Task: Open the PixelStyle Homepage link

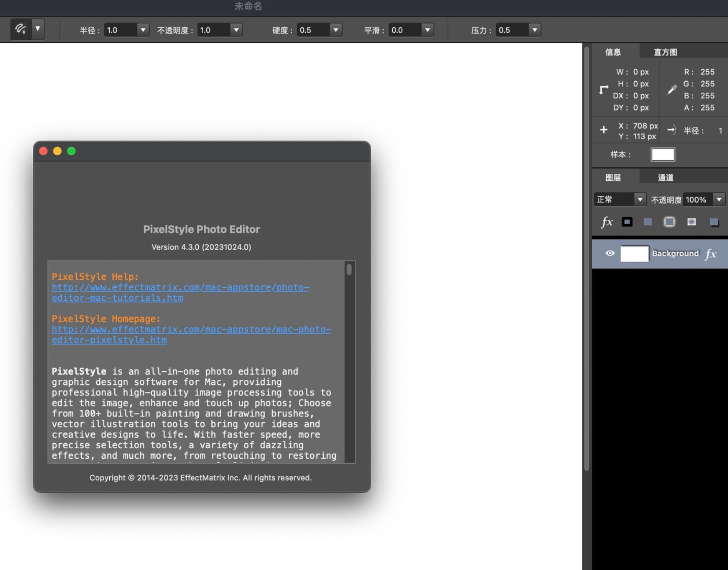Action: pyautogui.click(x=191, y=335)
